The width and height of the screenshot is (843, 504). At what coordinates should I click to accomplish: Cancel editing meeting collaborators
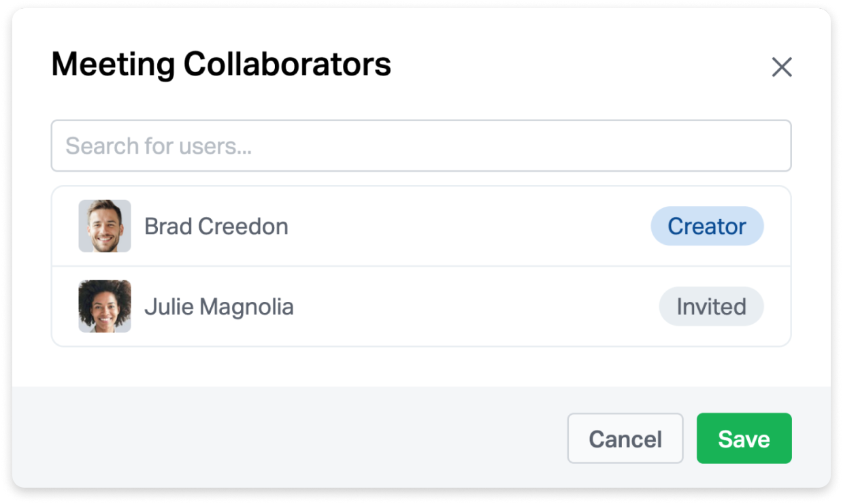coord(625,439)
